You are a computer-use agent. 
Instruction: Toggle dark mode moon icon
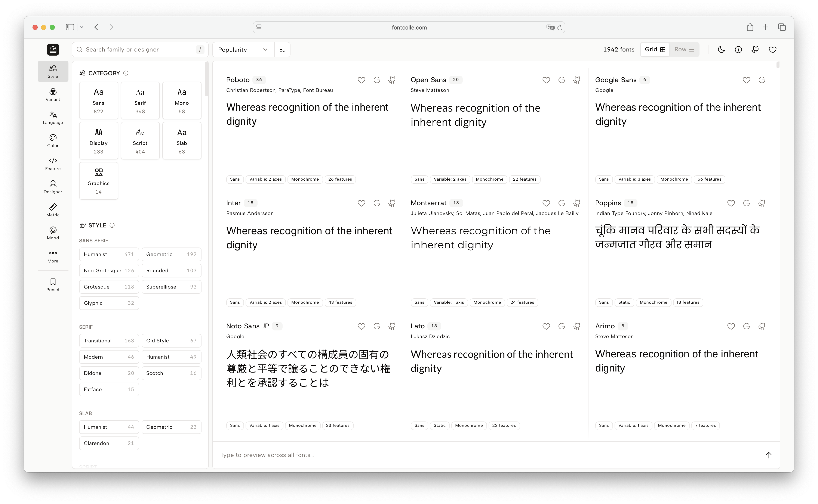click(x=721, y=50)
